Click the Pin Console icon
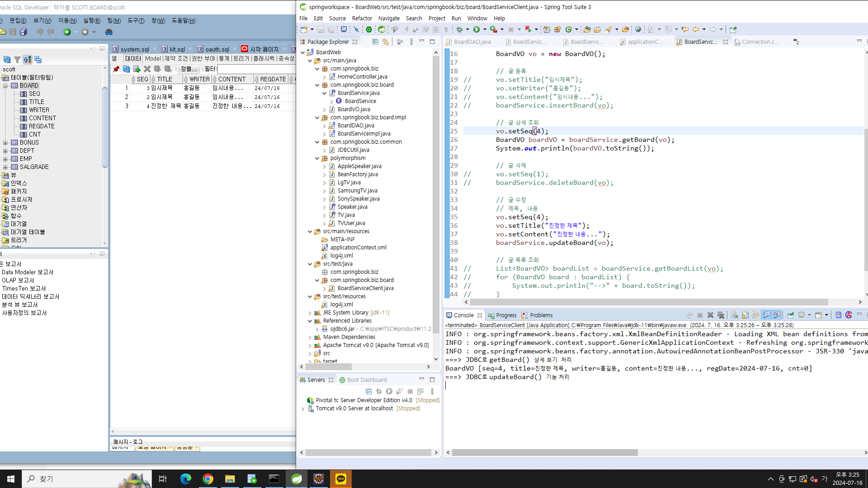 pos(790,315)
